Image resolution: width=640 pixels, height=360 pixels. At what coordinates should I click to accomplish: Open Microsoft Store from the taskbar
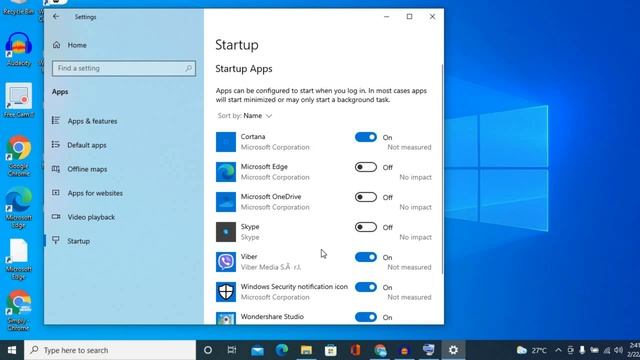click(x=331, y=350)
